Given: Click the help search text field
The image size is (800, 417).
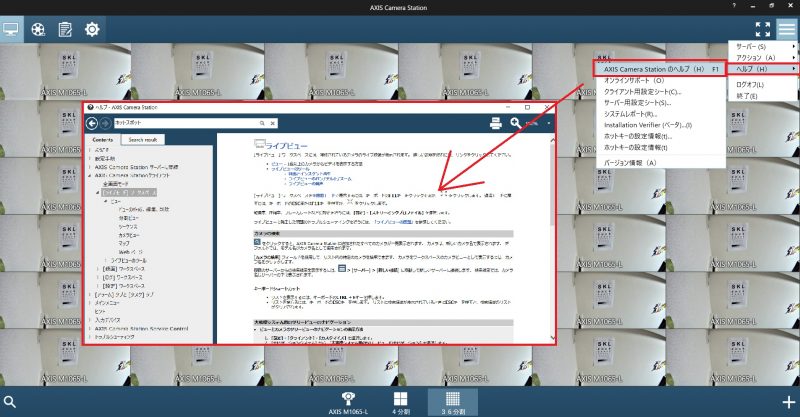Looking at the screenshot, I should [186, 123].
